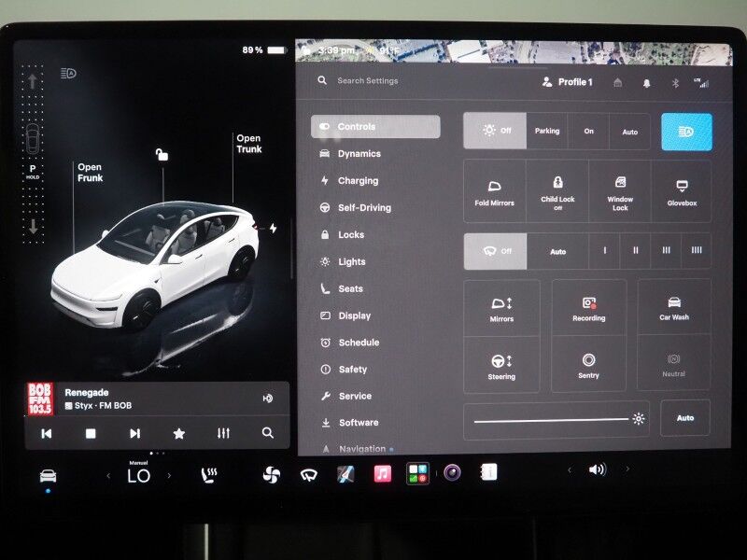Tap the BOB FM 103.5 album art
Image resolution: width=747 pixels, height=560 pixels.
40,399
